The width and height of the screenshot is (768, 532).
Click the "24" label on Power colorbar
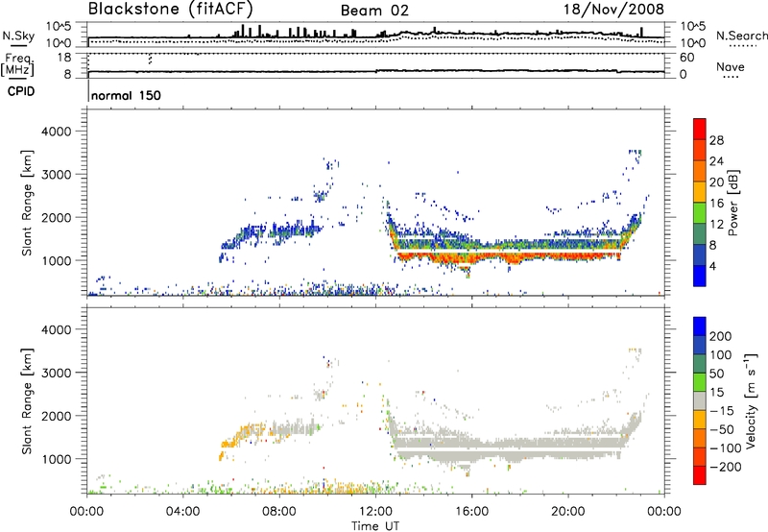coord(716,161)
